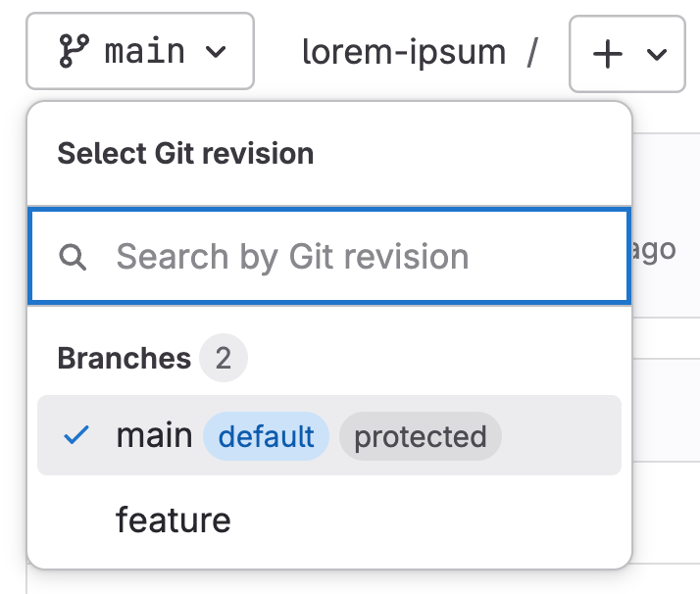Click the slash separator after lorem-ipsum

pos(531,52)
